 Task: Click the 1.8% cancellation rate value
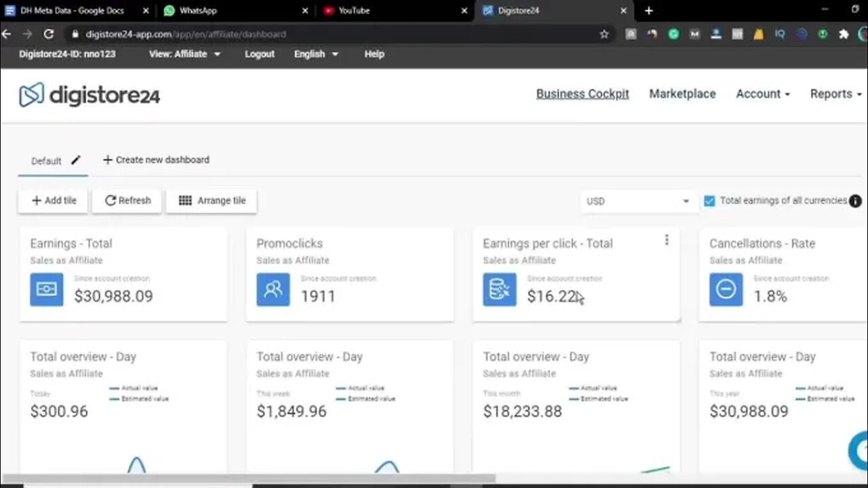(x=770, y=296)
